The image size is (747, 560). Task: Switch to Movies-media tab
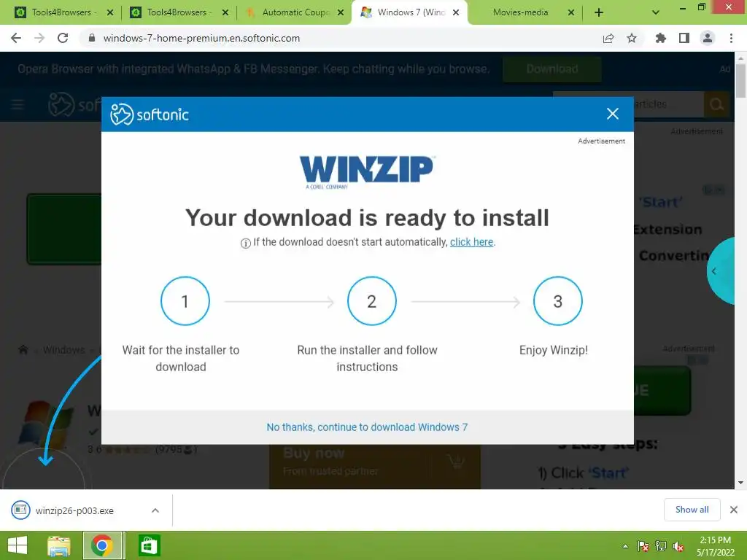click(x=520, y=12)
